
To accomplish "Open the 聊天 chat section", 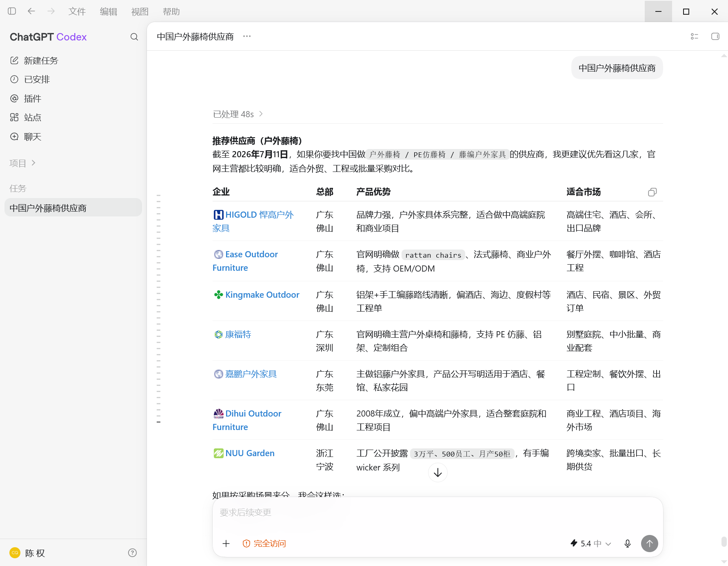I will (x=73, y=137).
